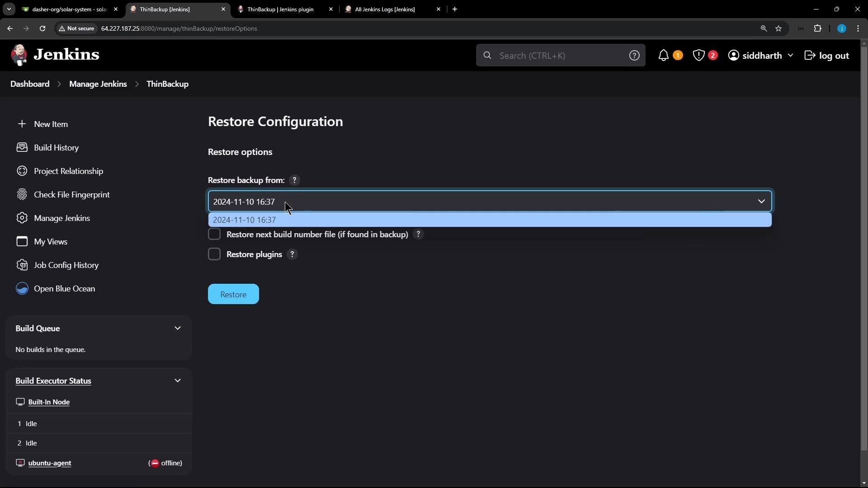868x488 pixels.
Task: Enable Restore next build number file checkbox
Action: click(x=214, y=234)
